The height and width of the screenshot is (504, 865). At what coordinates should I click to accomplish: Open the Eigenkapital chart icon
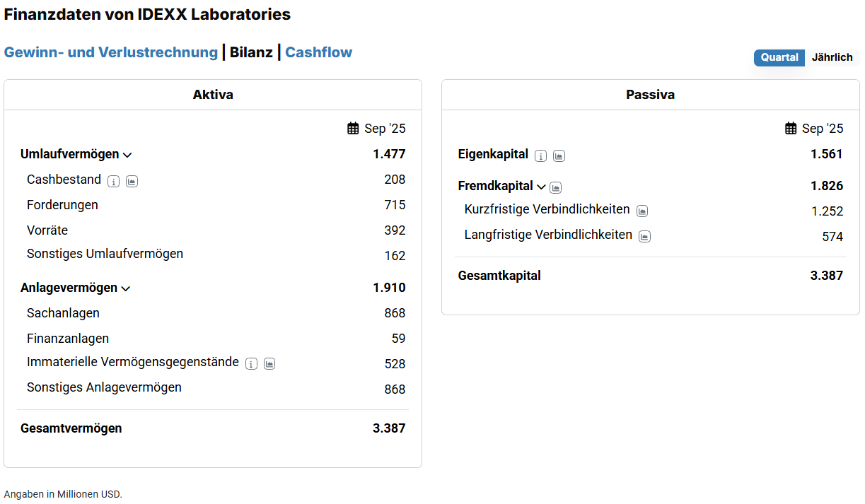[559, 156]
